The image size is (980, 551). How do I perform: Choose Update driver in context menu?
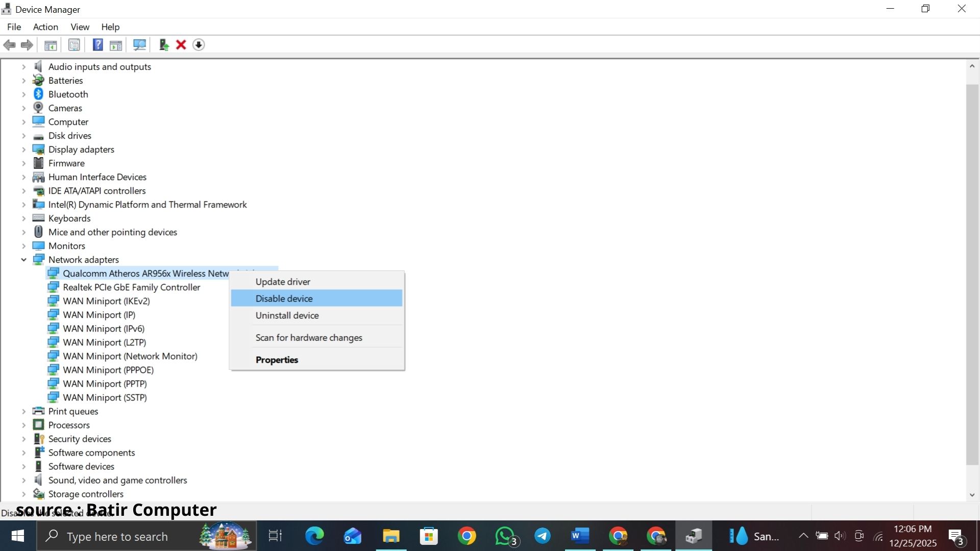[x=316, y=282]
